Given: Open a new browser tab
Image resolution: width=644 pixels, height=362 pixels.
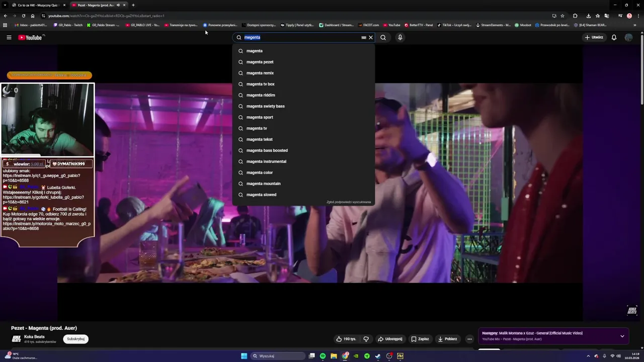Looking at the screenshot, I should coord(133,5).
